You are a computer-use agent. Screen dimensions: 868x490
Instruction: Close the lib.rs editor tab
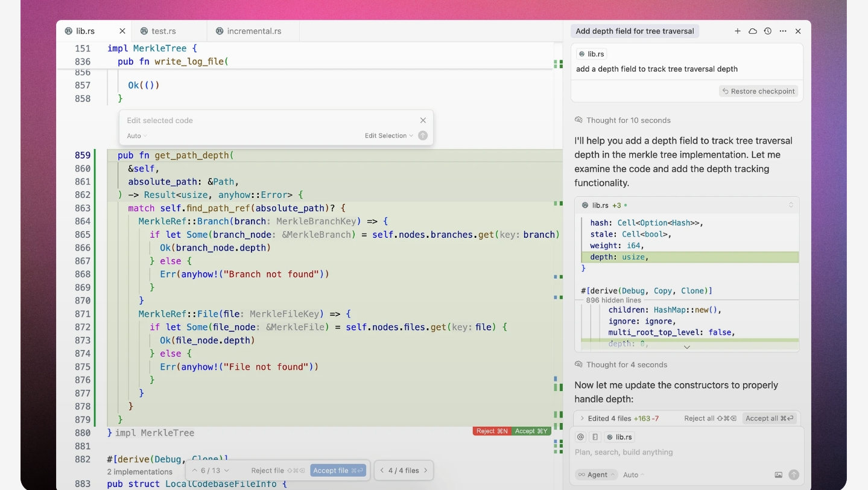point(122,31)
